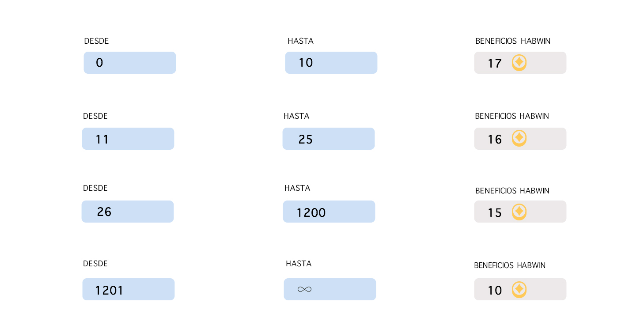
Task: Select the Desde field showing 11
Action: pos(128,139)
